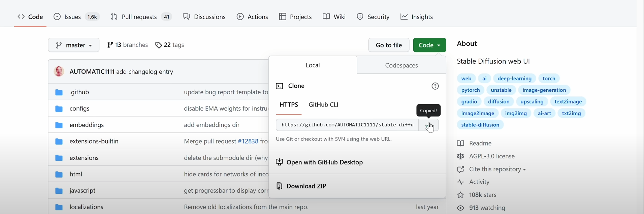The width and height of the screenshot is (644, 214).
Task: Open the Code repository tab
Action: (x=30, y=17)
